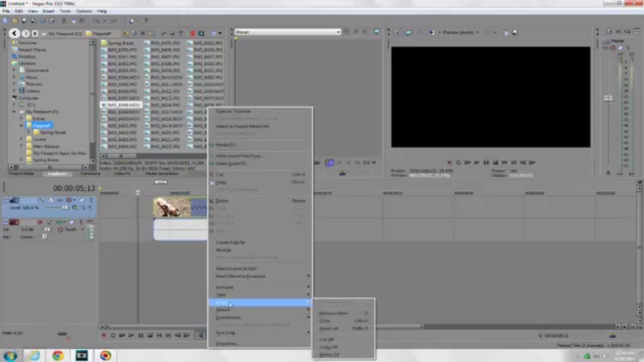Click the timeline Record button

104,335
